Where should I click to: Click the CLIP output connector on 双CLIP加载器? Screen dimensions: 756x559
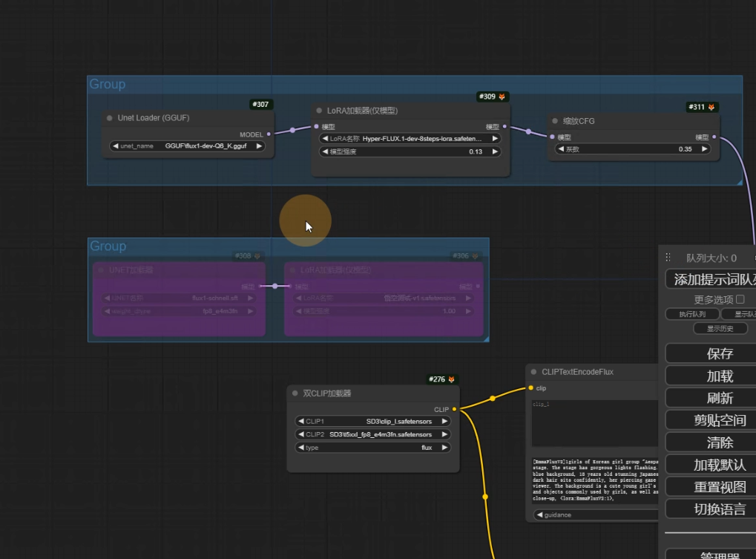(x=453, y=409)
